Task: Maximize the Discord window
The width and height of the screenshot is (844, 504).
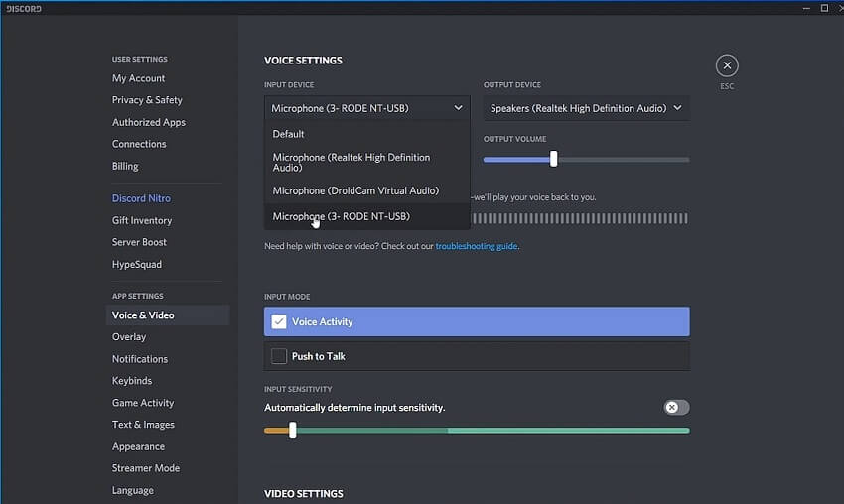Action: [824, 8]
